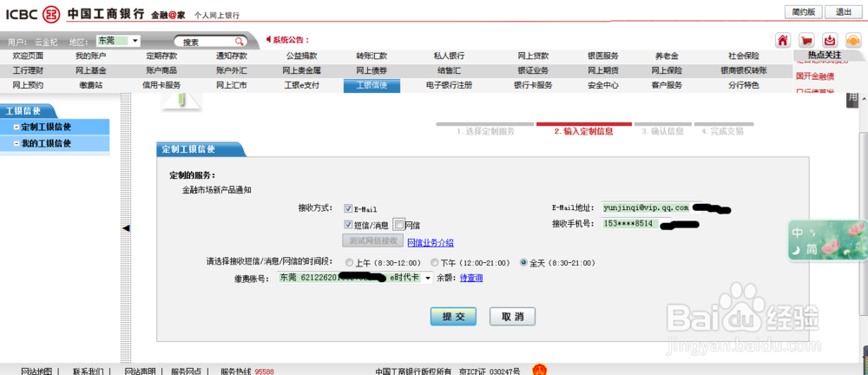This screenshot has height=375, width=868.
Task: Open the 地区 东莞 dropdown
Action: click(x=118, y=41)
